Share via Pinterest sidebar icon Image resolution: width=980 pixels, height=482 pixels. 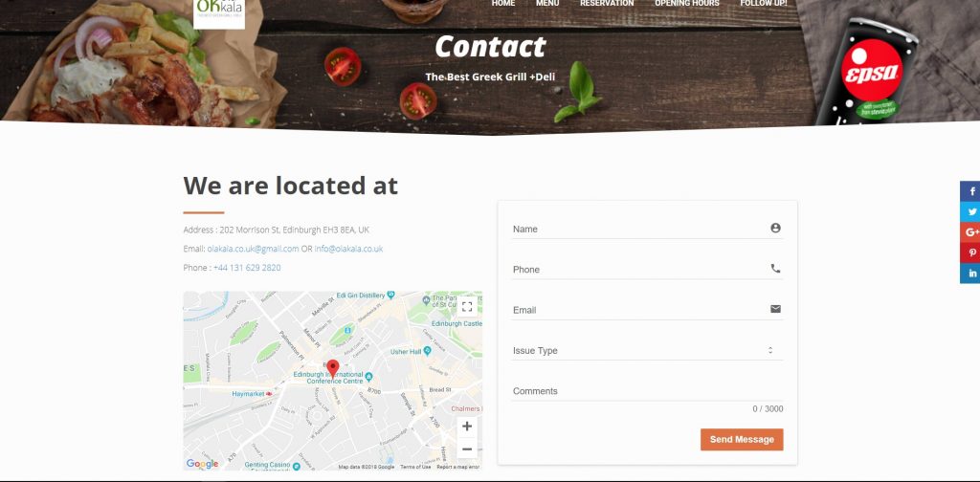970,252
